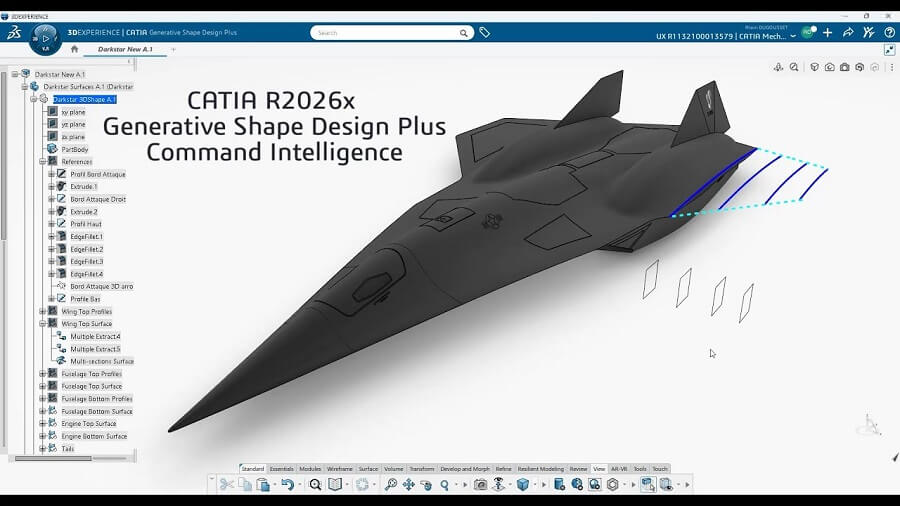
Task: Click the Home icon beside the Darkstar tab
Action: (74, 49)
